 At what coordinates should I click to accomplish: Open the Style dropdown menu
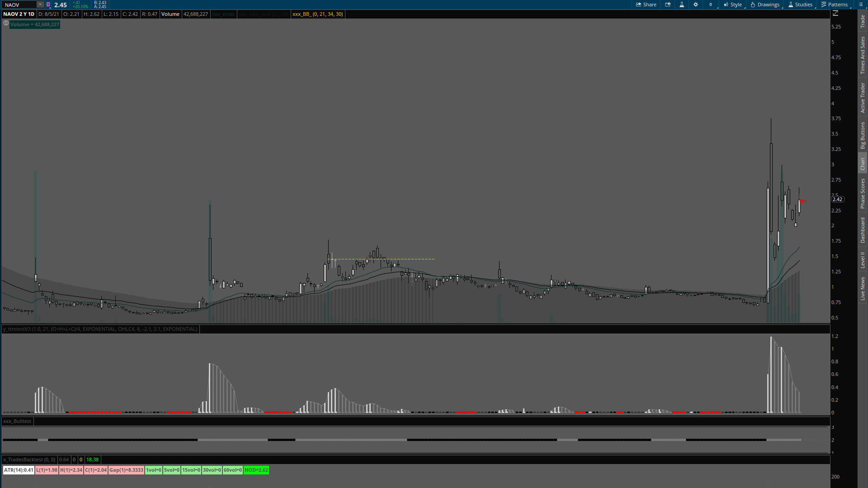click(733, 5)
